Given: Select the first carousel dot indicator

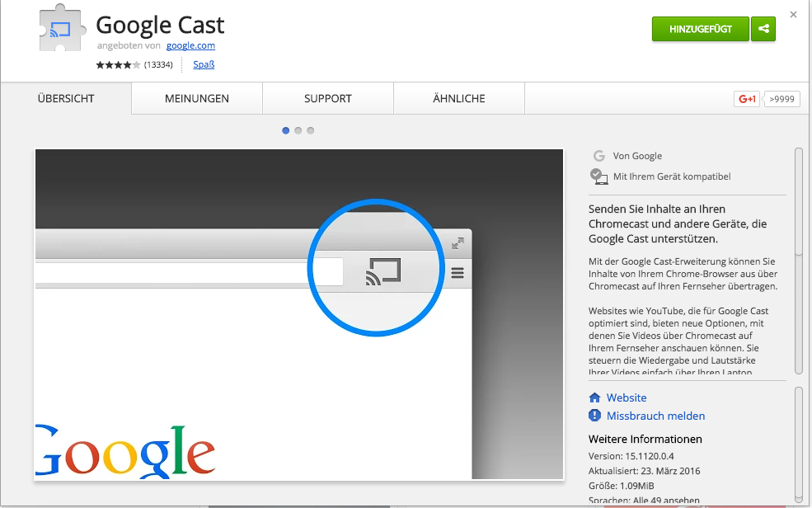Looking at the screenshot, I should pos(286,130).
